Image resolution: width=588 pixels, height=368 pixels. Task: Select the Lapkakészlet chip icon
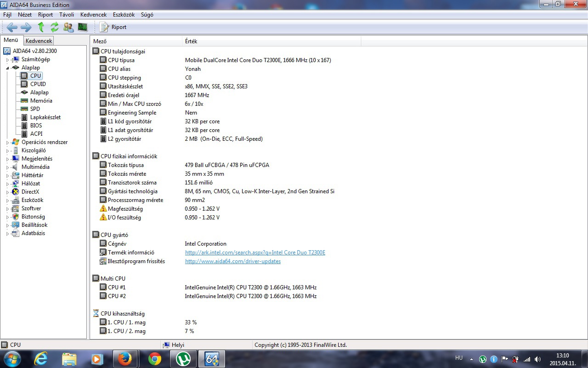[24, 117]
